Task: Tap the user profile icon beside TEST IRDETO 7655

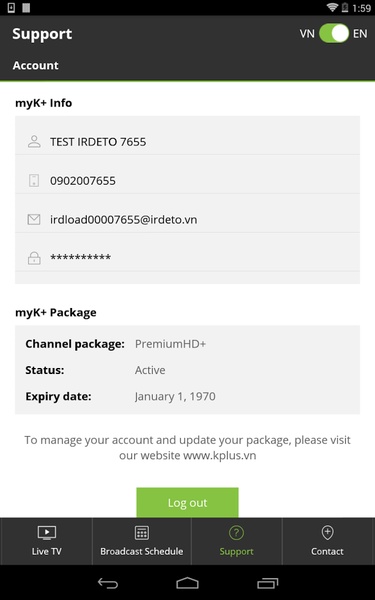Action: pyautogui.click(x=34, y=142)
